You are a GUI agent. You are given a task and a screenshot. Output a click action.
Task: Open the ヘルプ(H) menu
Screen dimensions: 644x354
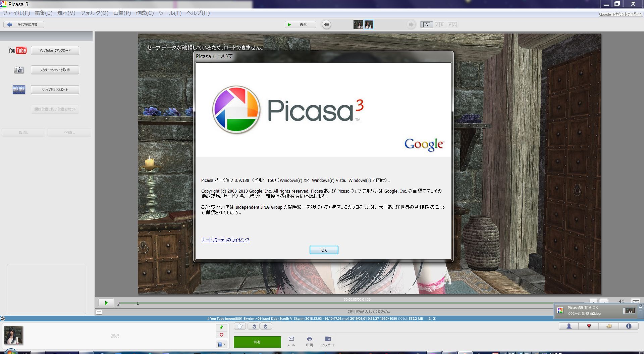(198, 13)
